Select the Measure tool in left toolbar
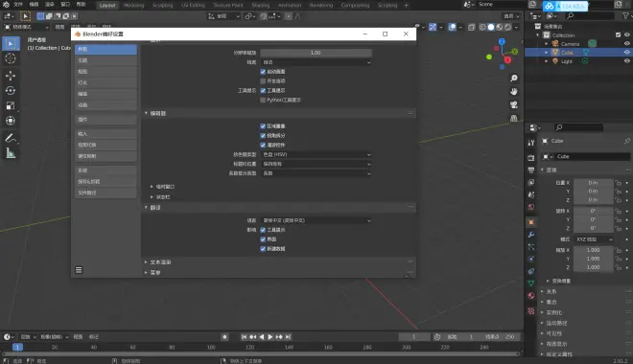The width and height of the screenshot is (633, 364). (11, 153)
